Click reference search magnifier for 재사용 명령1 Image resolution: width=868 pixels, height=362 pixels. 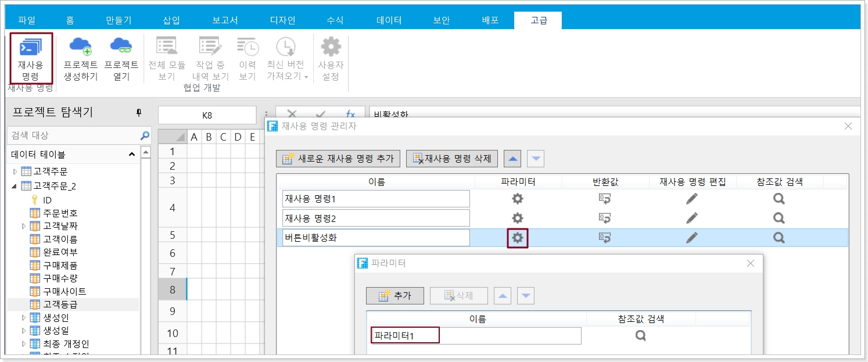coord(779,199)
